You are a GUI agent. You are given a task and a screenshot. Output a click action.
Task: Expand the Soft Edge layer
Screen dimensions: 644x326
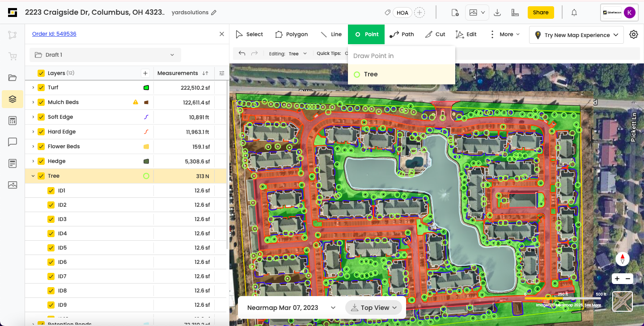tap(33, 117)
